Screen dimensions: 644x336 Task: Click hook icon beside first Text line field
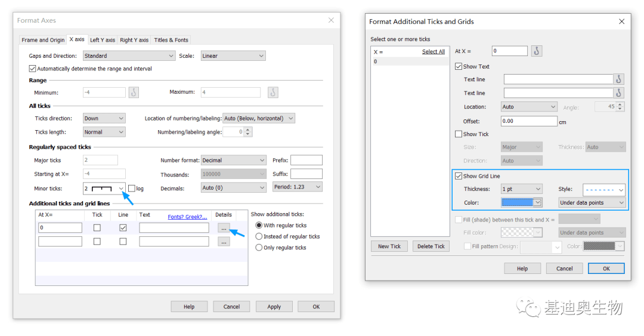coord(619,79)
